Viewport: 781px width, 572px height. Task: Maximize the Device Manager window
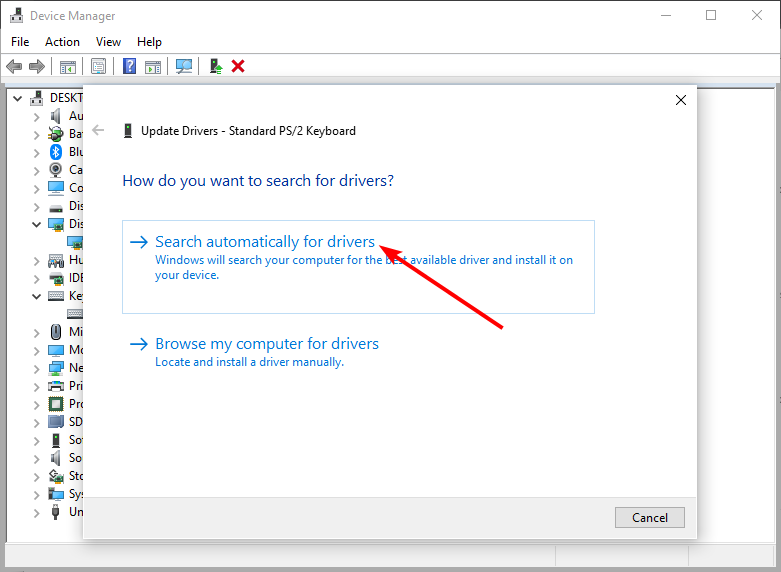[x=711, y=15]
